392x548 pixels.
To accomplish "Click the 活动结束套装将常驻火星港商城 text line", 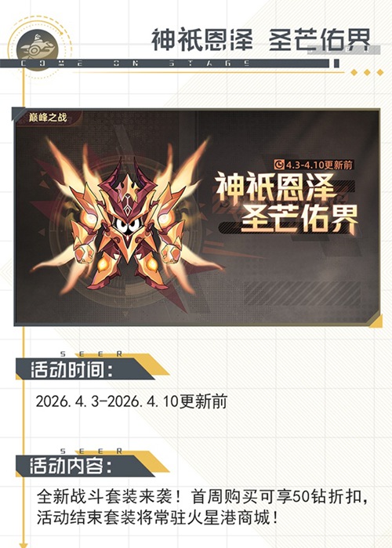I will [x=158, y=517].
